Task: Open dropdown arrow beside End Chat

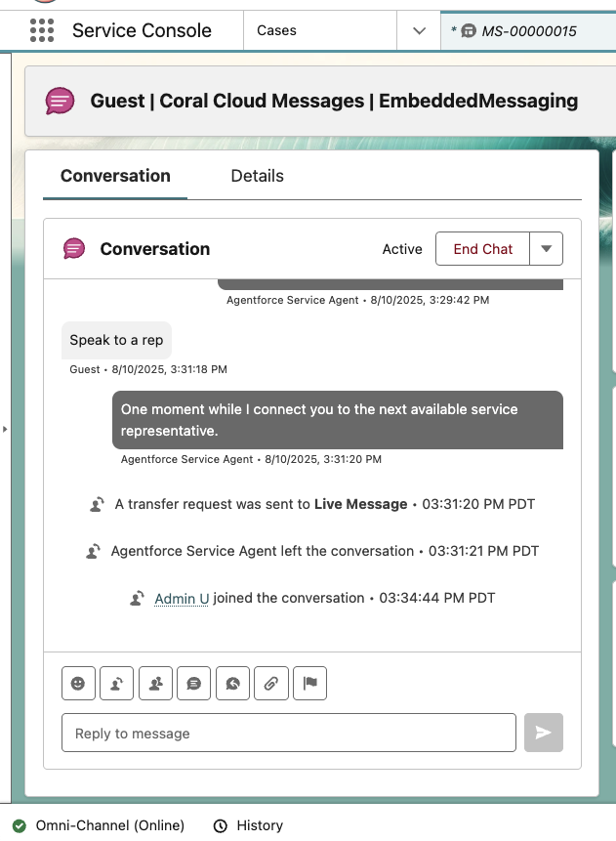Action: [x=546, y=249]
